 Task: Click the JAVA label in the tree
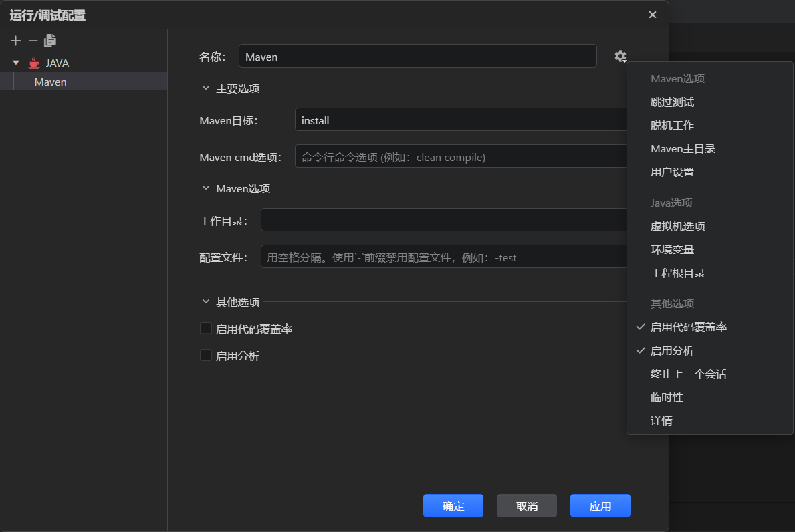[x=58, y=63]
